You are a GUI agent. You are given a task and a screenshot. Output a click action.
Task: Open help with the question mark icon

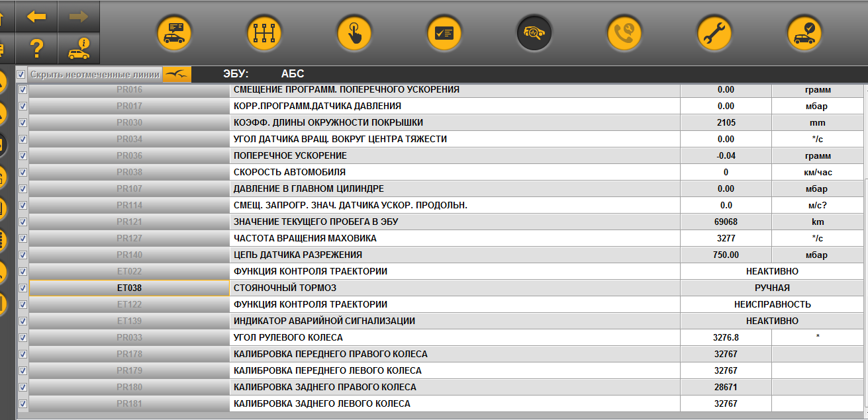tap(36, 49)
